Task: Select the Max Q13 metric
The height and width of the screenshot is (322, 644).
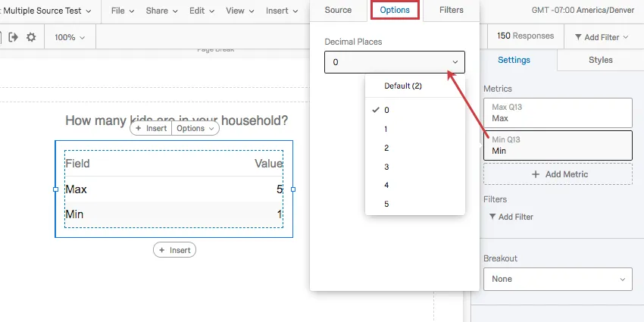Action: [558, 113]
